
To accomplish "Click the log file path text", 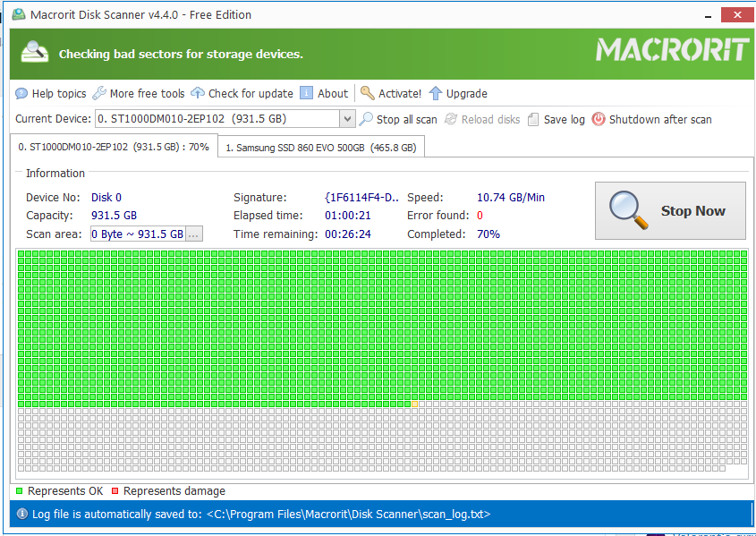I will 348,515.
